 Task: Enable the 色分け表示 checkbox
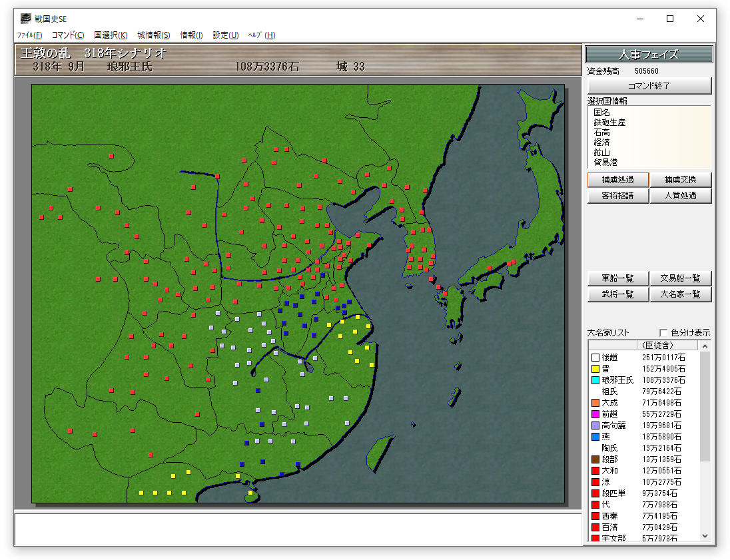(663, 333)
